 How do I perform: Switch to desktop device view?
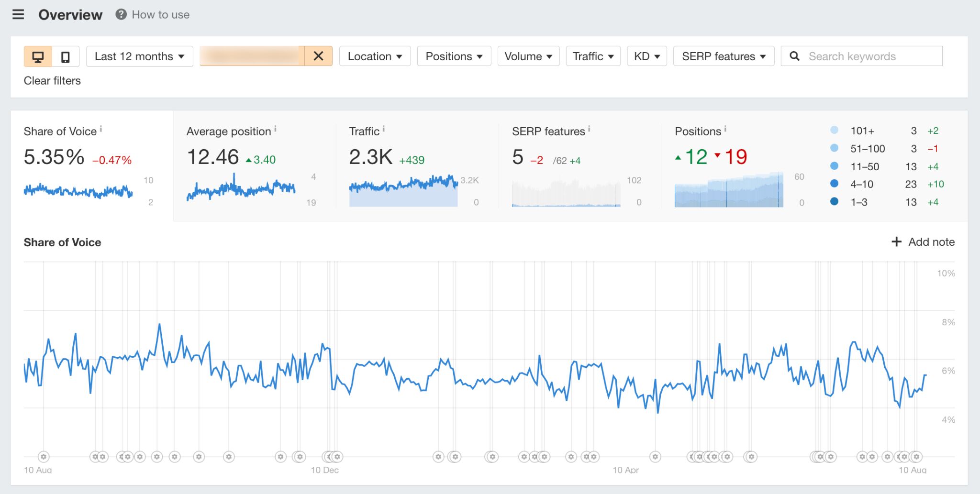tap(38, 56)
